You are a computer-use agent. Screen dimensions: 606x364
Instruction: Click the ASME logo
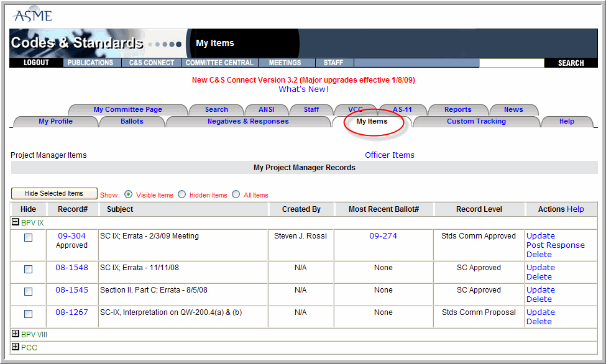tap(32, 15)
